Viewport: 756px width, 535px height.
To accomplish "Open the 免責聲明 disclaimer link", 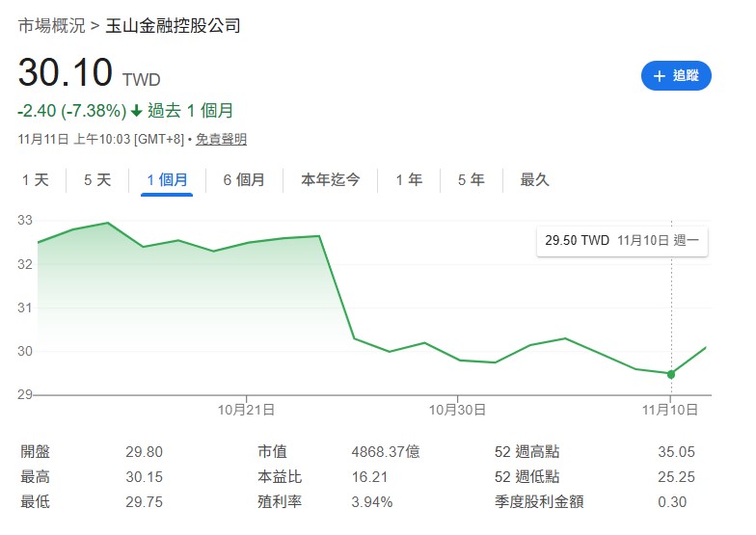I will click(x=222, y=139).
